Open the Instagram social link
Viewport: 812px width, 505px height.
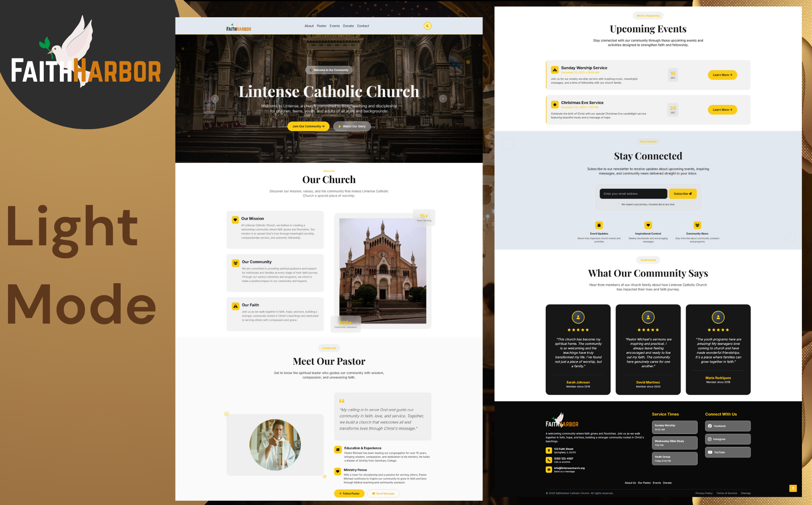(x=727, y=439)
